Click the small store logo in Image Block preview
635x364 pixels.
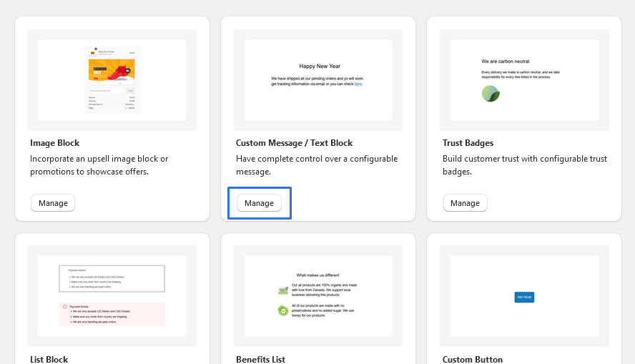click(93, 51)
